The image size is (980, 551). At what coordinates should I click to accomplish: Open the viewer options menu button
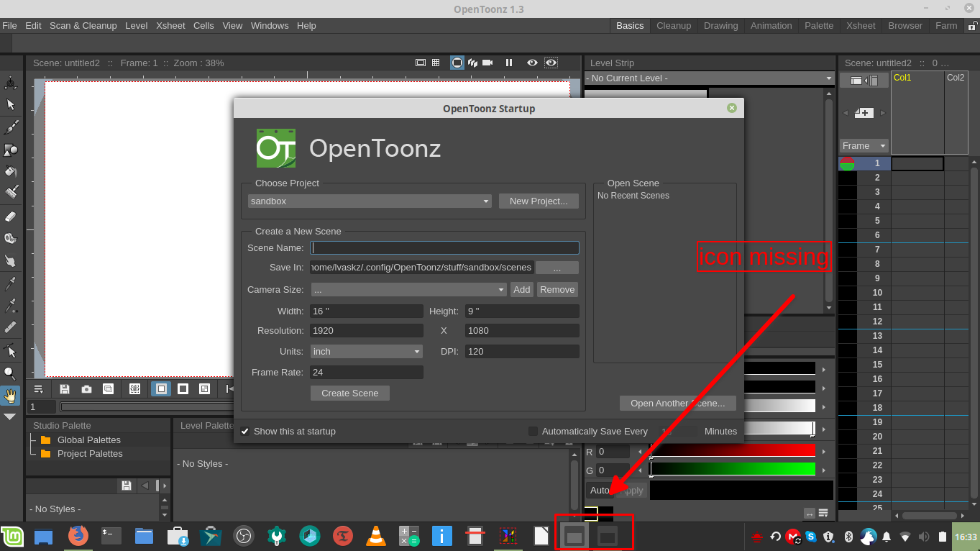(39, 389)
